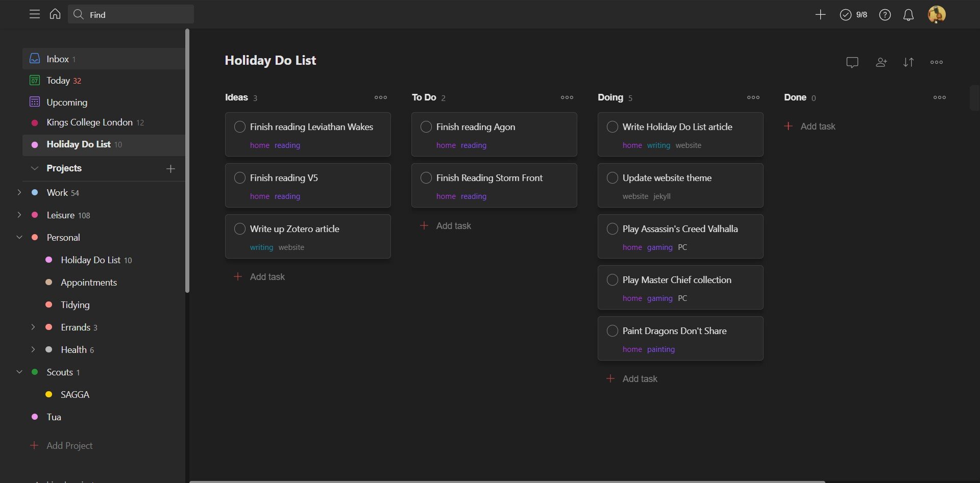Complete Finish reading Leviathan Wakes task

tap(240, 127)
